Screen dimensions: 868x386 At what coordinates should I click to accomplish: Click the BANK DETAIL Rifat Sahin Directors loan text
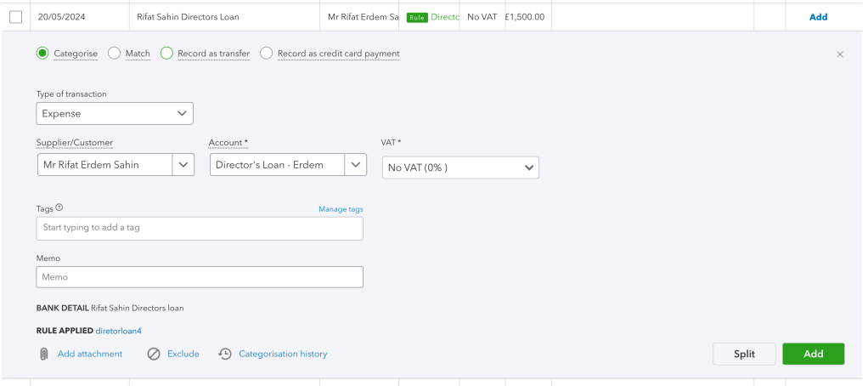click(110, 308)
